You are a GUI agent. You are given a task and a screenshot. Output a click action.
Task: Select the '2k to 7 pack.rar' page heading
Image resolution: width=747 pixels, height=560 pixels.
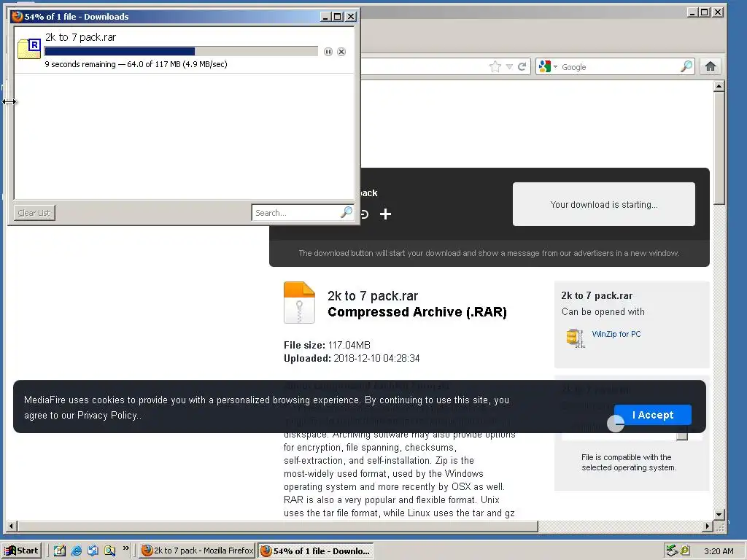tap(373, 296)
